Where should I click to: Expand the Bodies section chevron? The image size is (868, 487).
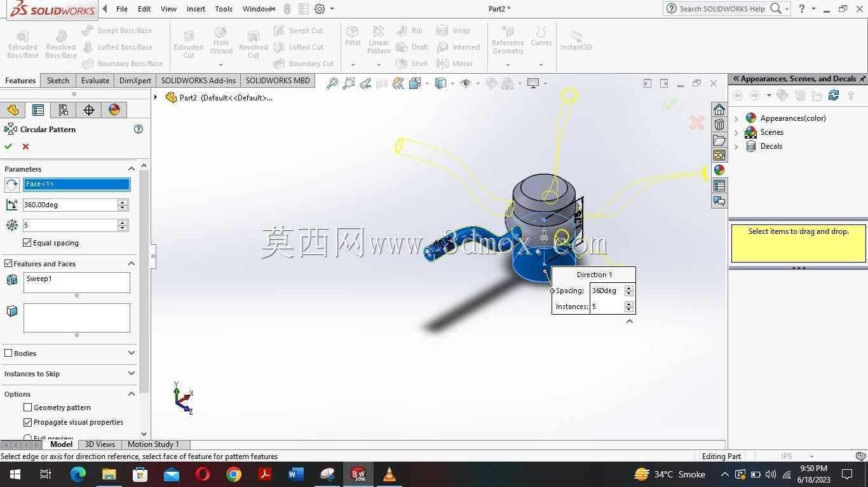(132, 353)
